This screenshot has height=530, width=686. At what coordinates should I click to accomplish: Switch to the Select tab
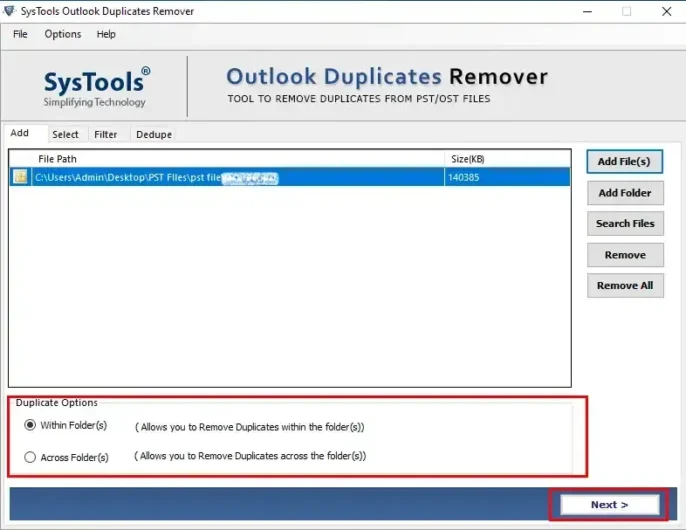point(65,134)
